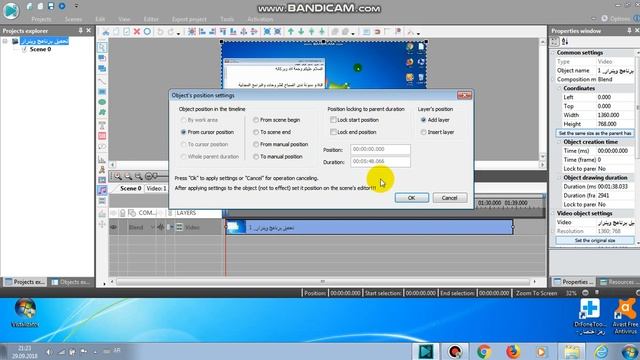Open the Projects menu tab
Screen dimensions: 640x360
pos(41,19)
